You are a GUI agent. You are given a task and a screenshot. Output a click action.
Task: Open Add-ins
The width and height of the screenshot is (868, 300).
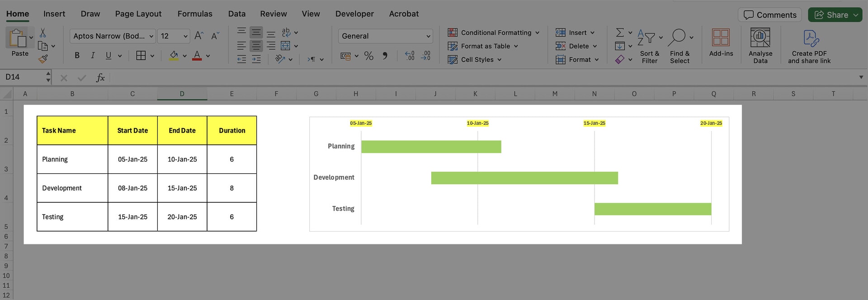pos(721,43)
